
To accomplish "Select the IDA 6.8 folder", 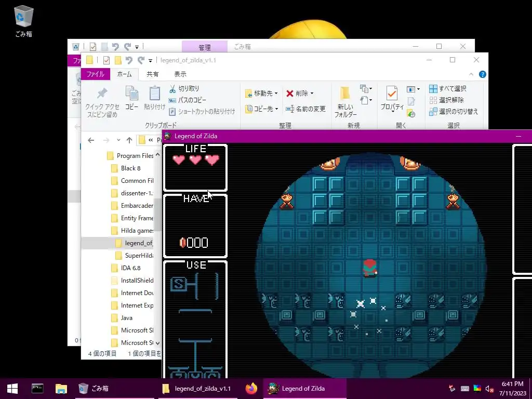I will tap(126, 268).
